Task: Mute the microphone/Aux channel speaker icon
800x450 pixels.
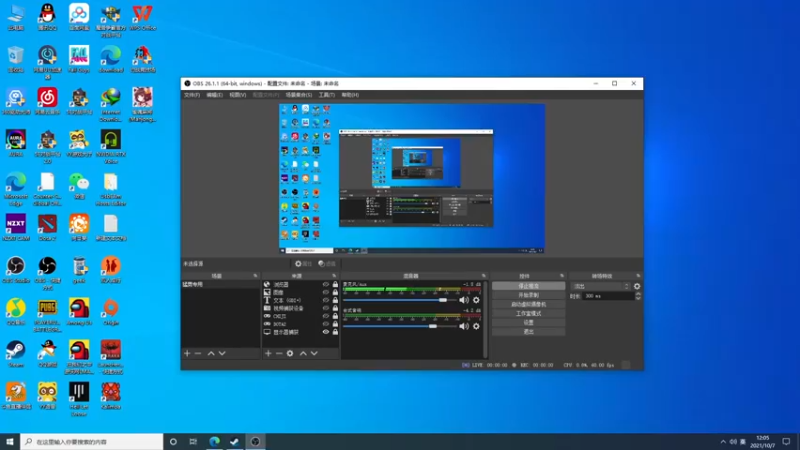Action: (463, 300)
